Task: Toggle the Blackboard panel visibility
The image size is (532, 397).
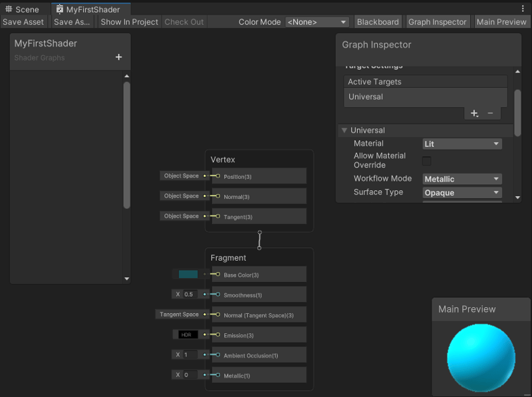Action: 378,22
